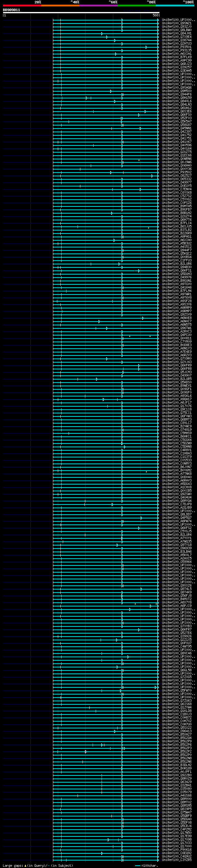Select hit UniRef100_P93502

pos(177,172)
